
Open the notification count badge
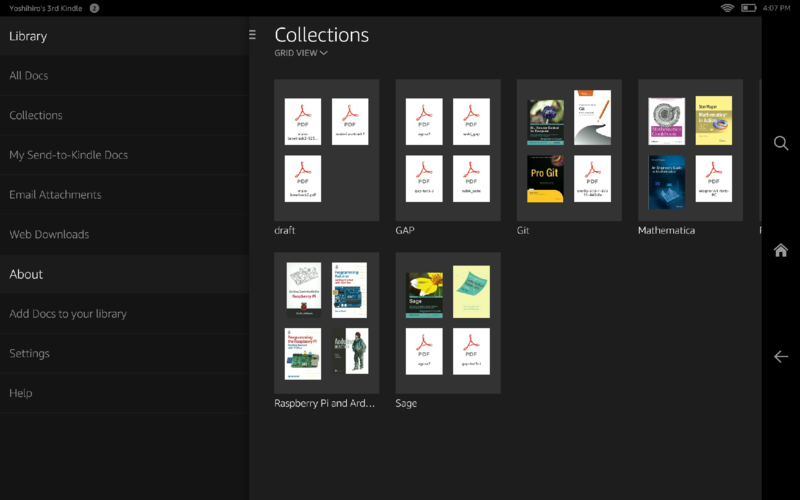tap(94, 8)
